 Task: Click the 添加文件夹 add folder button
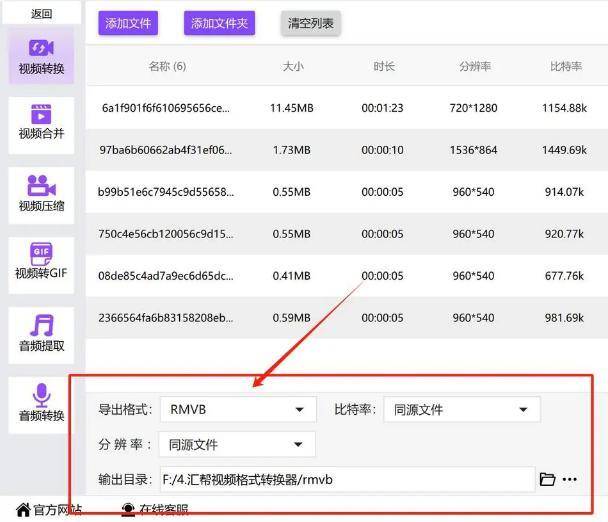point(219,23)
